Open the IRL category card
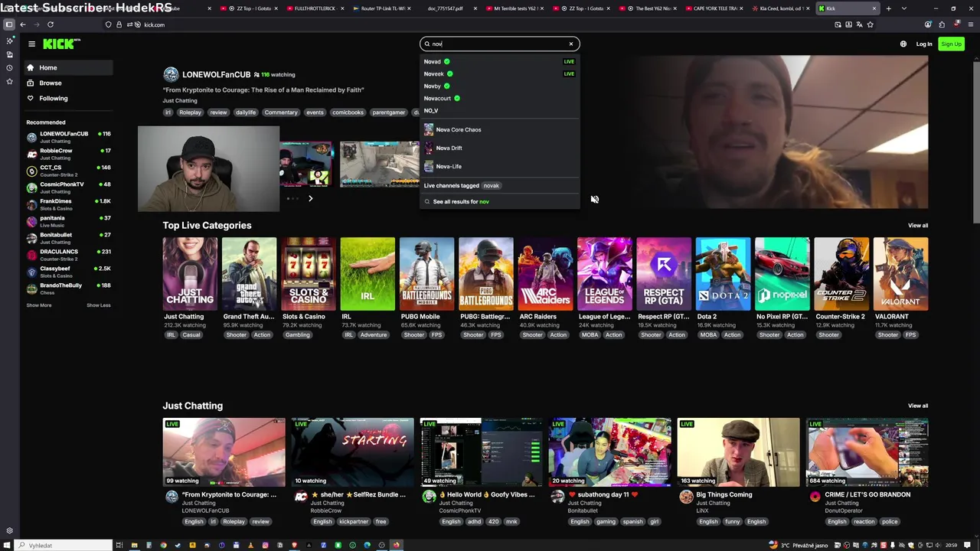The image size is (980, 551). 367,274
